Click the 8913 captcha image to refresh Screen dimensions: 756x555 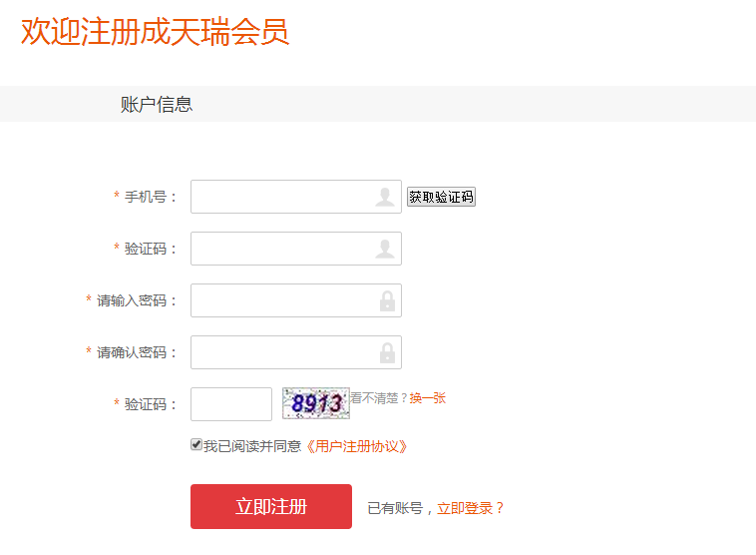pos(316,403)
